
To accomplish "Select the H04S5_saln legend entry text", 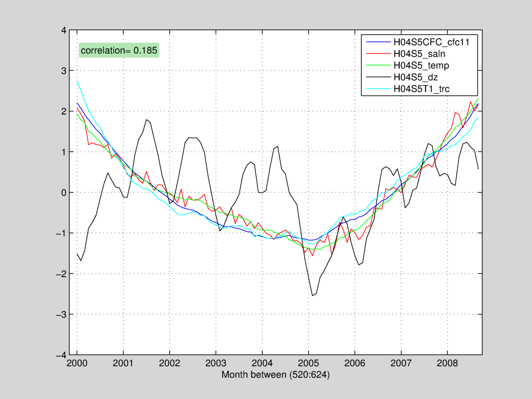I will [419, 54].
